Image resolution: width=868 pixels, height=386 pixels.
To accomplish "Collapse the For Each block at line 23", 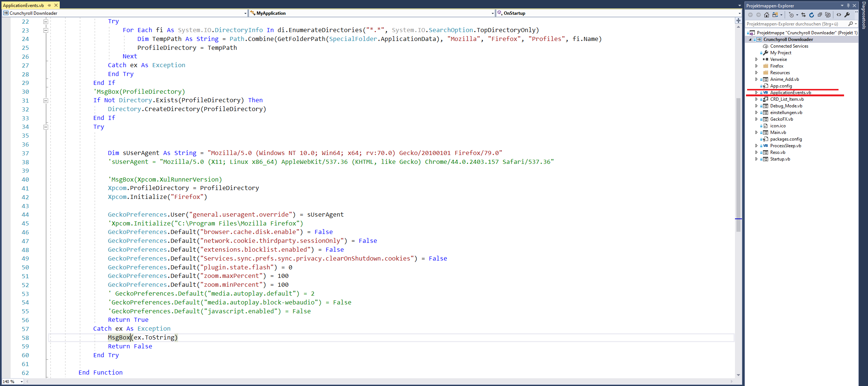I will [46, 30].
